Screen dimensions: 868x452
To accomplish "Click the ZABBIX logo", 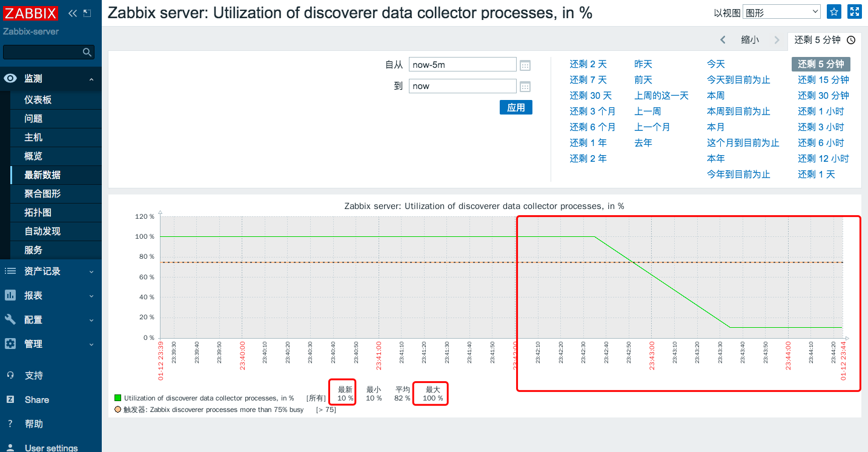I will 31,13.
